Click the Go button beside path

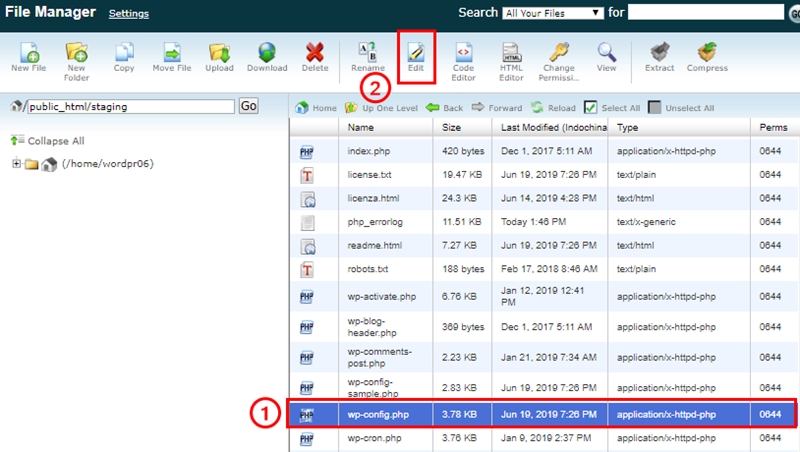[248, 106]
